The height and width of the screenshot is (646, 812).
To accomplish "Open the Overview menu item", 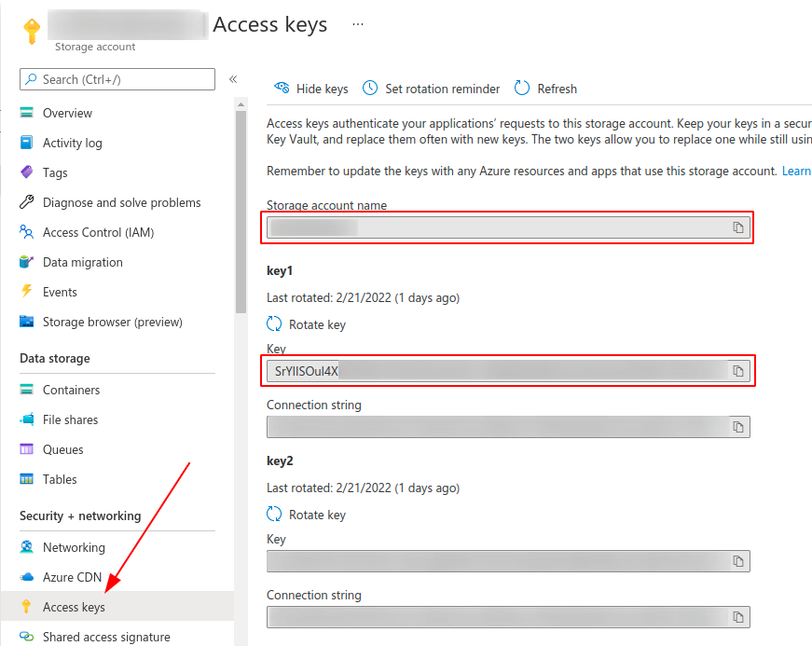I will click(67, 113).
